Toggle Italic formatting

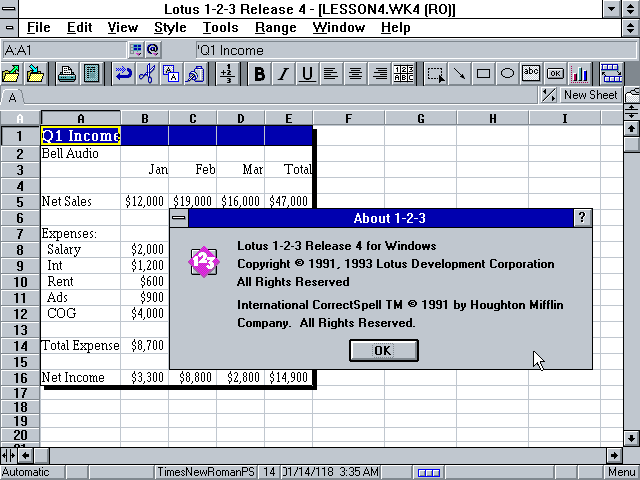[283, 74]
